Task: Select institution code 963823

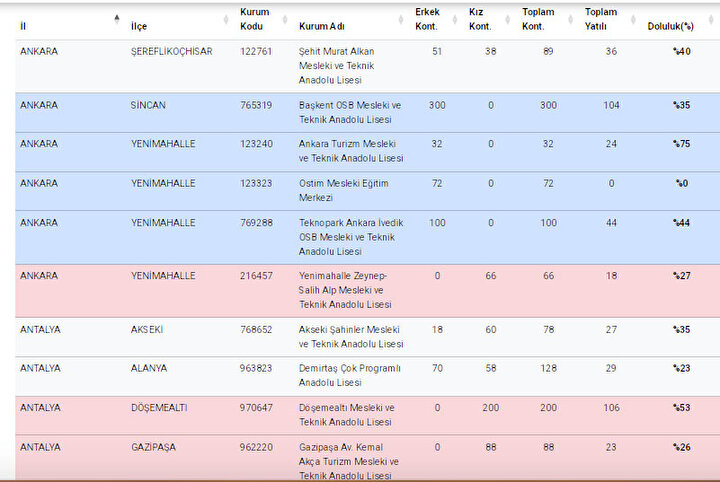Action: point(256,368)
